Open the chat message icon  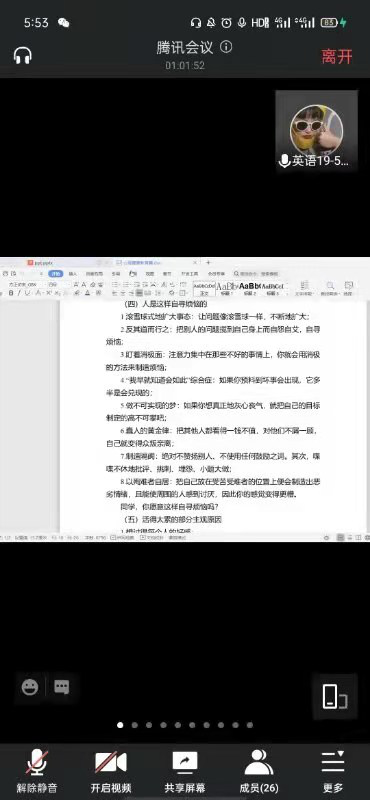click(x=62, y=687)
